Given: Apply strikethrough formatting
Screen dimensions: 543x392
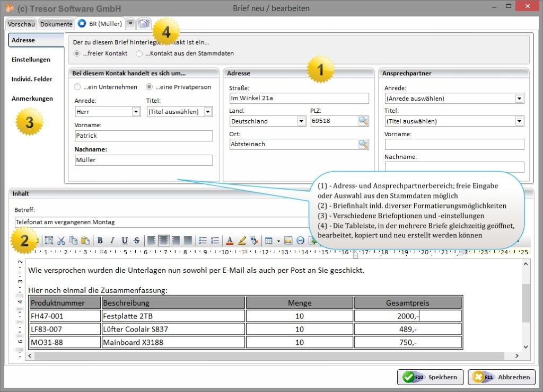Looking at the screenshot, I should pos(137,240).
